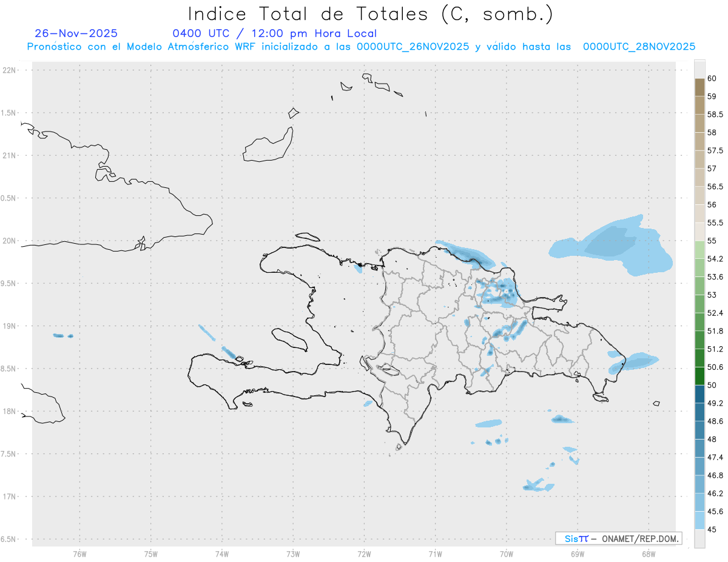Click the legend value '54.2'

715,259
